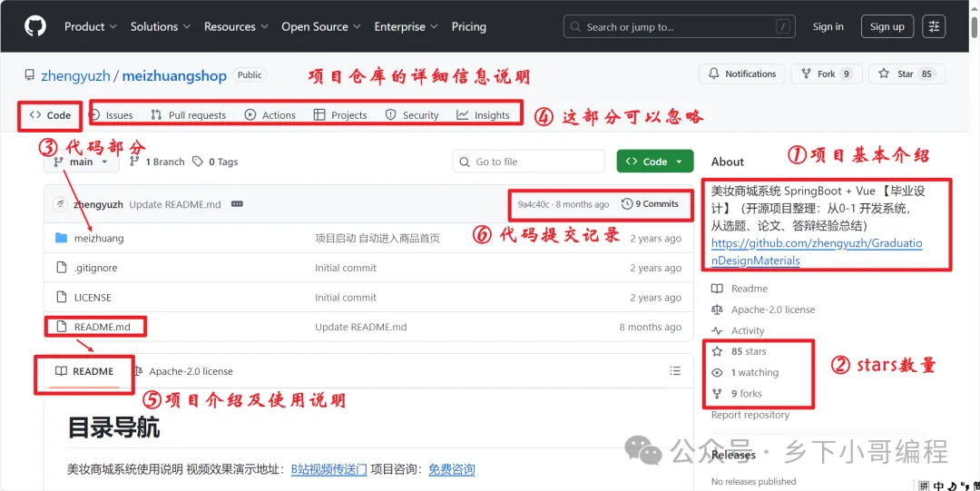This screenshot has width=980, height=491.
Task: Go to the Pricing page
Action: (x=469, y=26)
